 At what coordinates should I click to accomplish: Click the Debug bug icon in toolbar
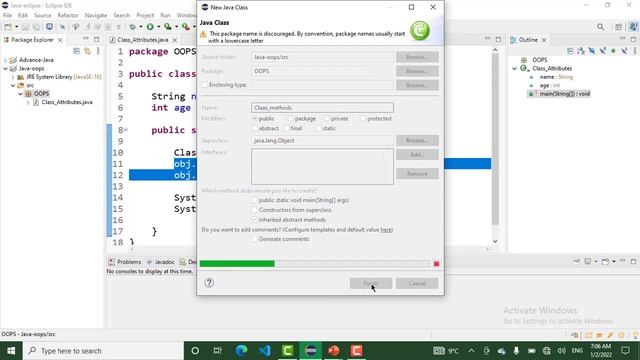point(132,27)
